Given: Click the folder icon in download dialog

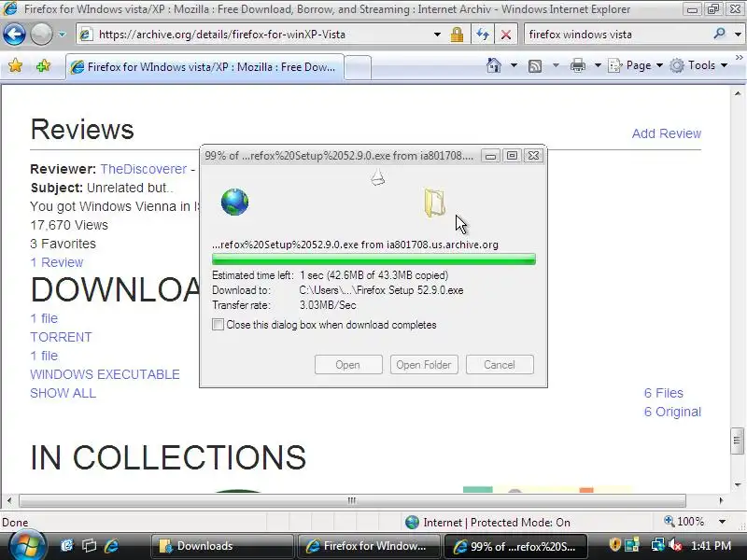Looking at the screenshot, I should click(434, 203).
